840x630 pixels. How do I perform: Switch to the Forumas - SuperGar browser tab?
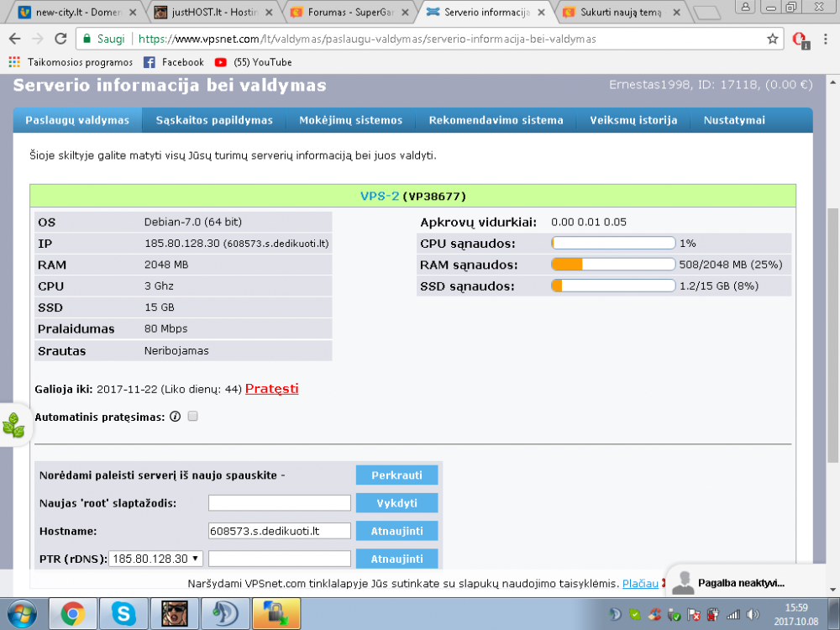pos(350,12)
